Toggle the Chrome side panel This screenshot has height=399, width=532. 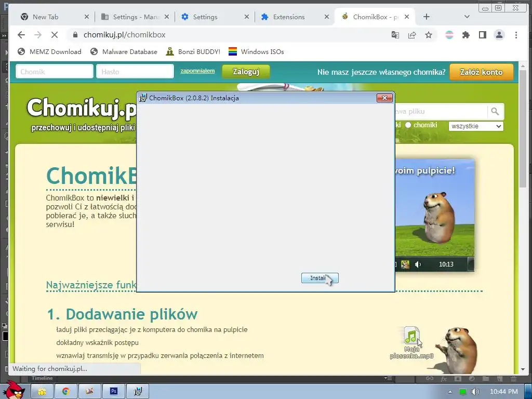pos(483,35)
